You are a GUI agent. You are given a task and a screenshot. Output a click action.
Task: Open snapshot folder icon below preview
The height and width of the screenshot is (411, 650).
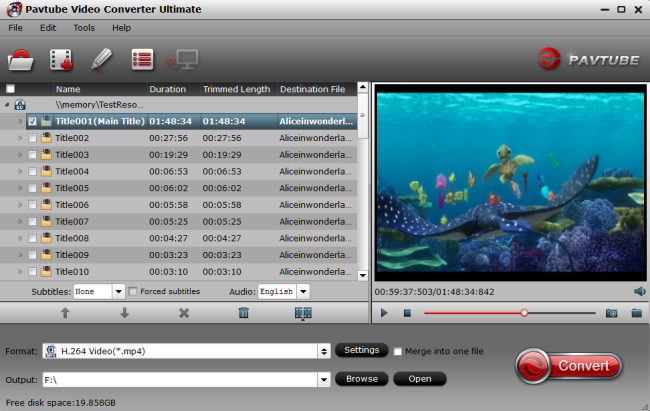point(637,313)
